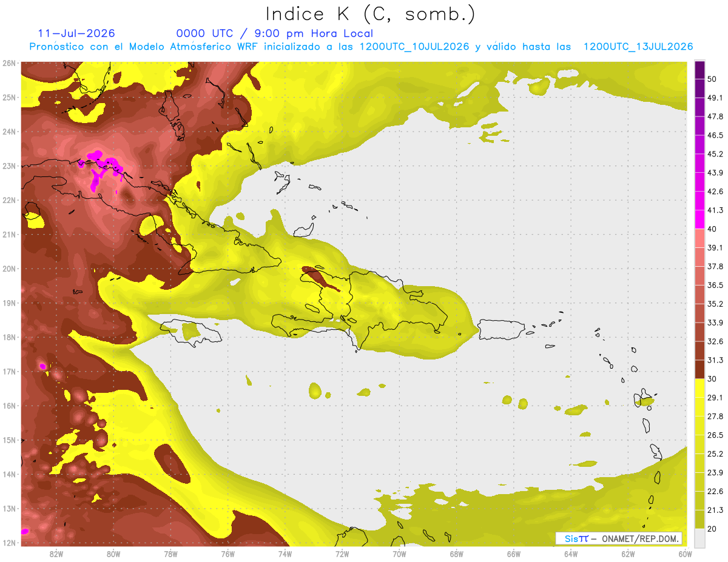This screenshot has height=562, width=728.
Task: Click the colorbar value '21.3'
Action: pos(715,510)
